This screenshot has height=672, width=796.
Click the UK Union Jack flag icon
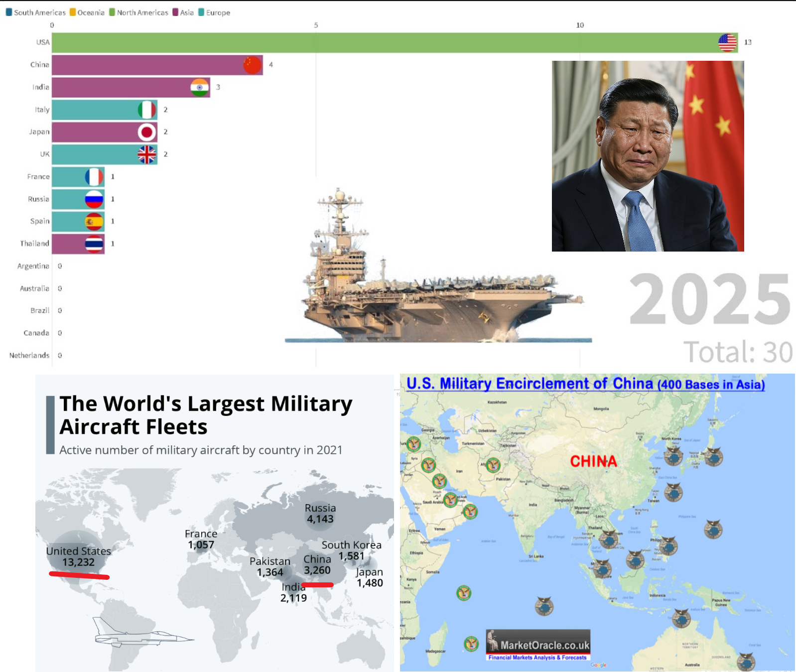147,154
